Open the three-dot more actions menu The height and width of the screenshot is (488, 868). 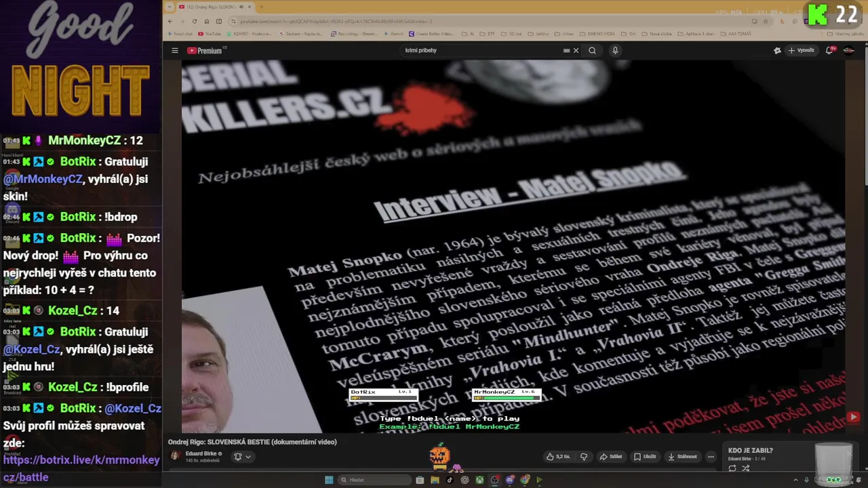pos(711,457)
